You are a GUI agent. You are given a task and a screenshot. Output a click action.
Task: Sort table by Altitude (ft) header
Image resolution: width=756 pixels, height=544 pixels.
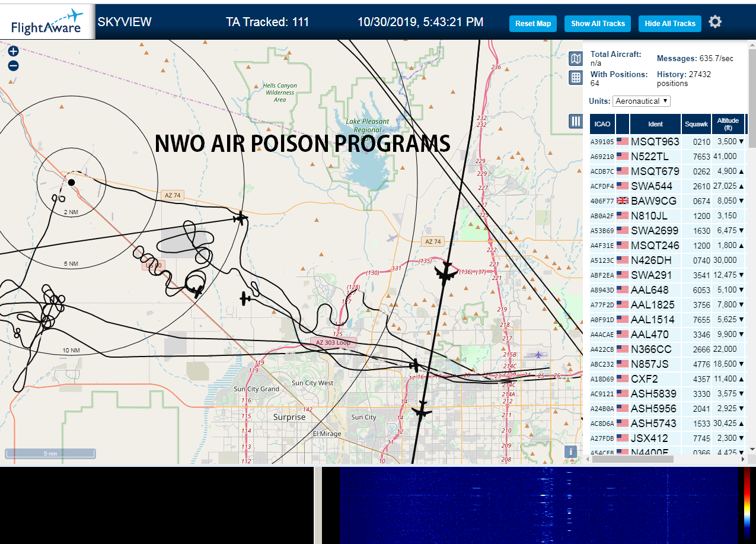click(x=728, y=124)
